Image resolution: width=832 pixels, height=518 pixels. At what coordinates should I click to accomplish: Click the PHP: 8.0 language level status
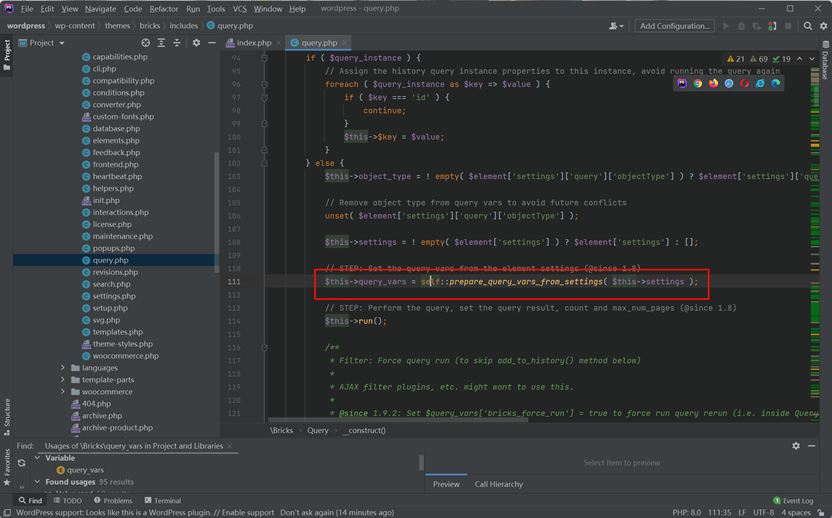coord(687,513)
